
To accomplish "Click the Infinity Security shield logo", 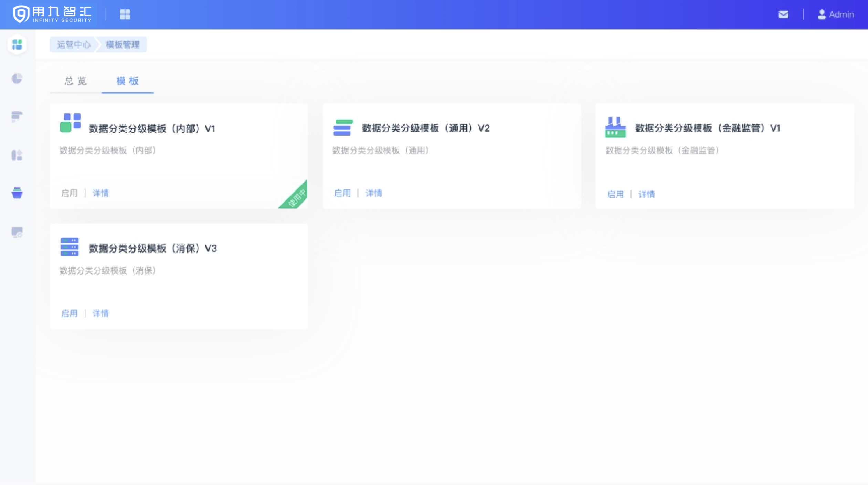I will pos(21,14).
